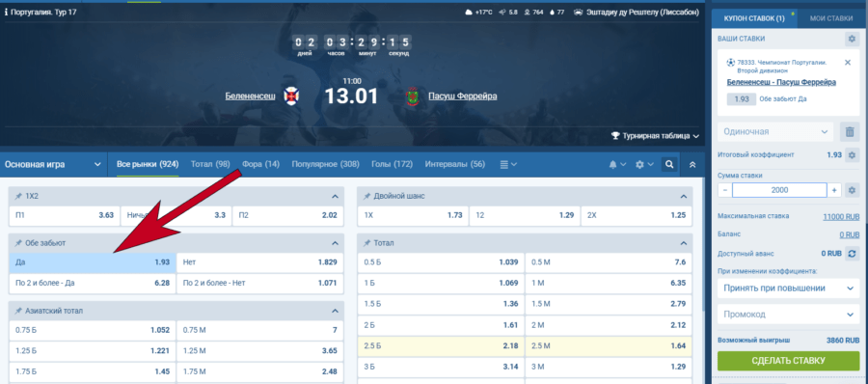Pin the Тотал market
Screen dimensions: 868x384
[x=367, y=243]
